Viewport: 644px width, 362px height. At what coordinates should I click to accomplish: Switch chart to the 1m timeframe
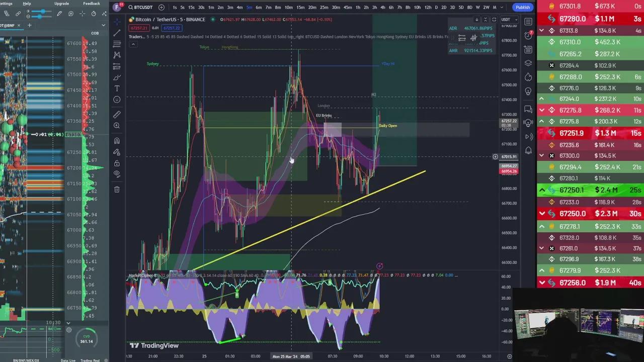pos(211,7)
